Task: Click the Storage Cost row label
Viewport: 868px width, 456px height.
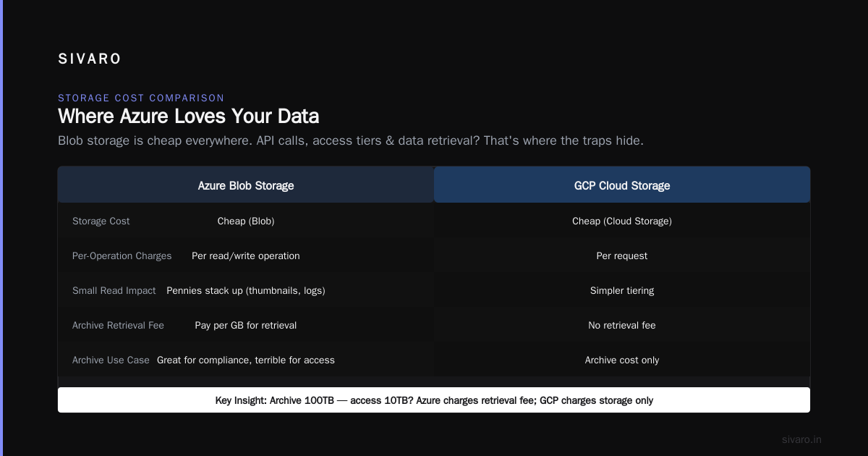Action: [x=101, y=221]
